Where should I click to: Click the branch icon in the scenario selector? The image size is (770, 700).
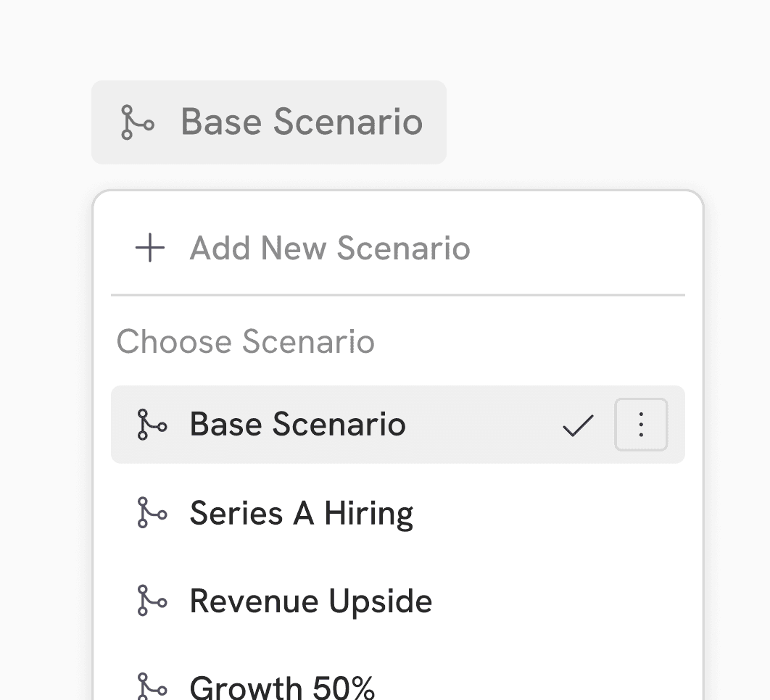(138, 122)
